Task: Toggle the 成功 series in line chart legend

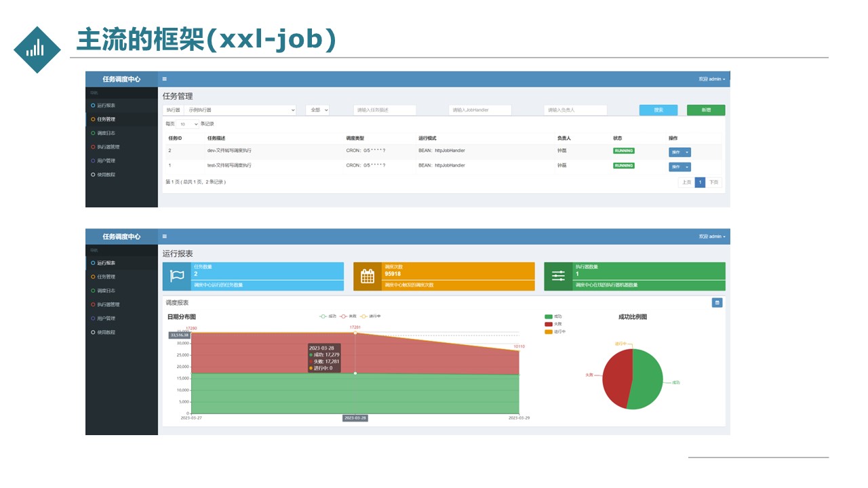Action: 328,317
